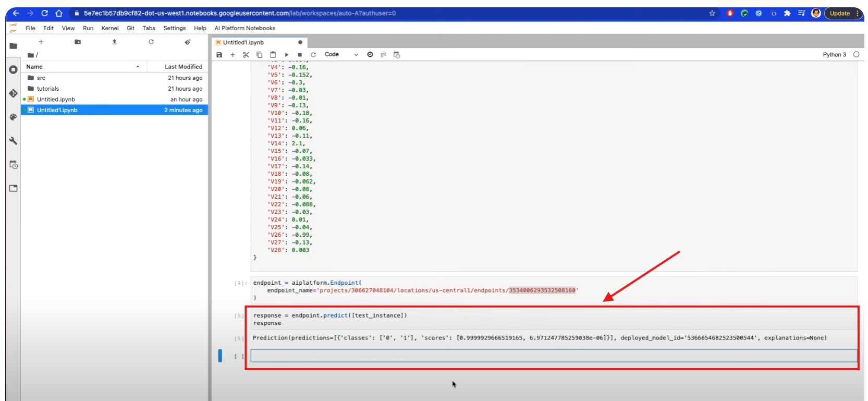Click the kernel status circle indicator
This screenshot has height=401, width=868.
tap(856, 55)
